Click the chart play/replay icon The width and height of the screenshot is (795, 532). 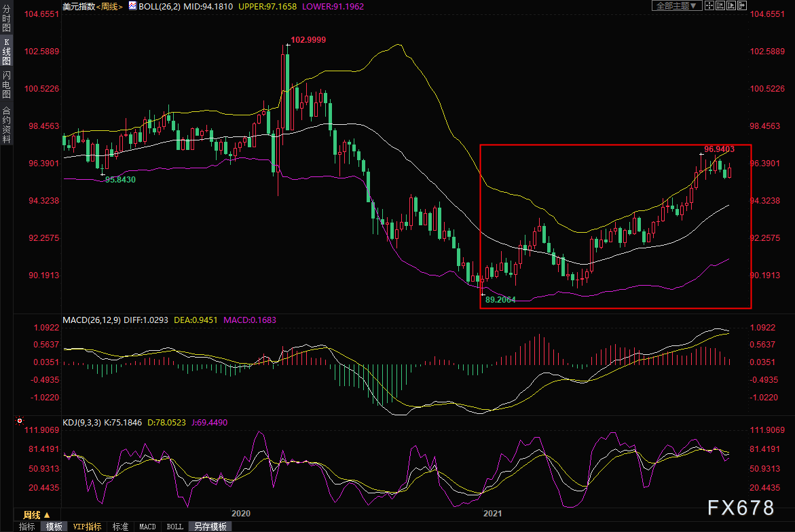pyautogui.click(x=731, y=5)
